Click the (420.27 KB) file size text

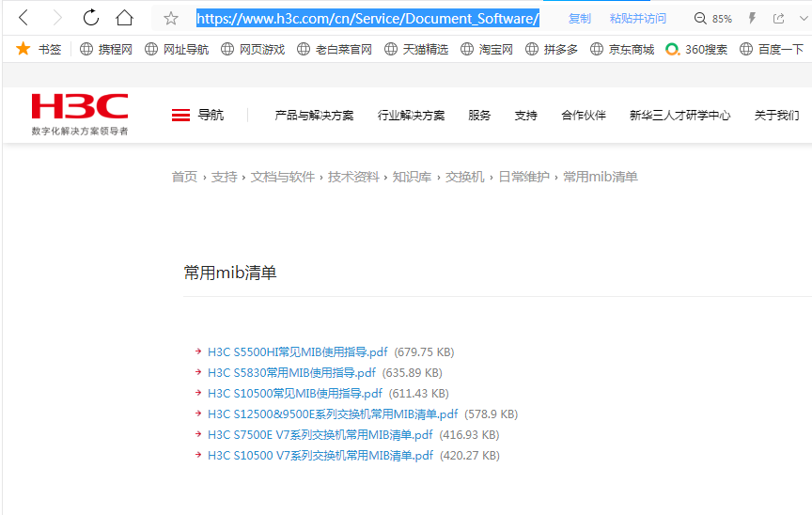coord(470,456)
